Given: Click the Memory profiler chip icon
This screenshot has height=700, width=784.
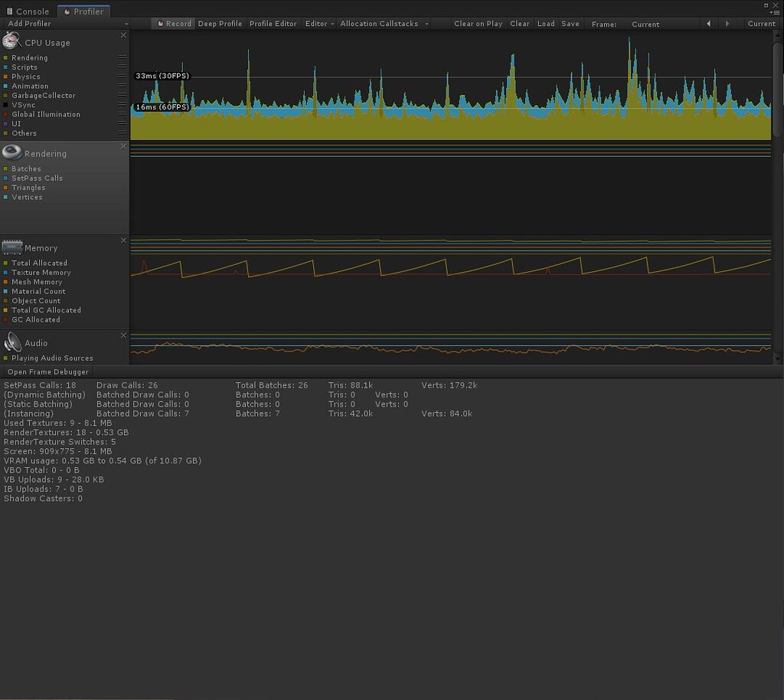Looking at the screenshot, I should (12, 246).
